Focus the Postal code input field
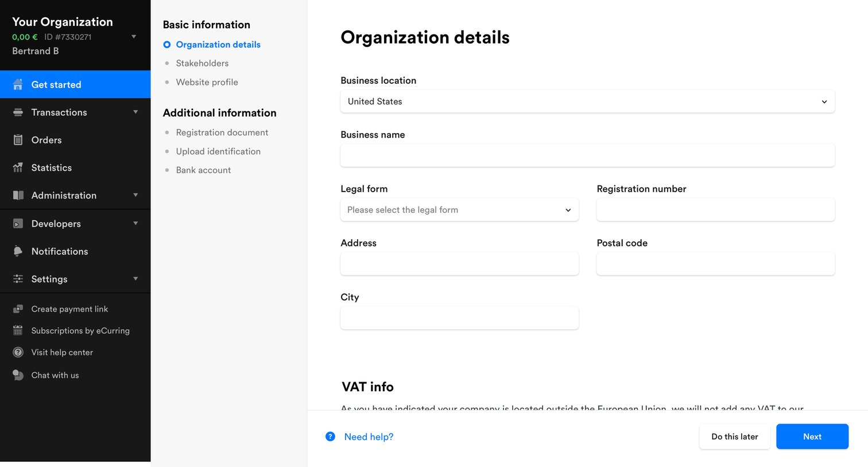Image resolution: width=868 pixels, height=467 pixels. pos(715,264)
